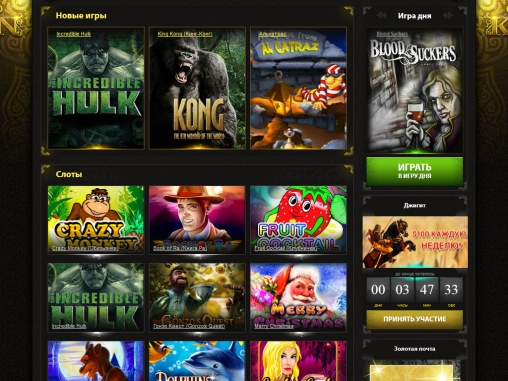Click the Incredible Hulk text link in new games

pos(74,34)
